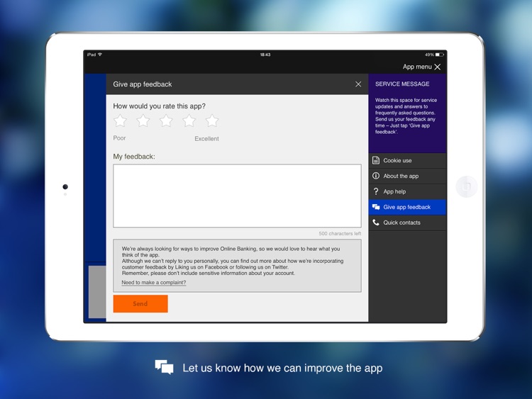Tap the App menu label
This screenshot has height=399, width=532.
click(417, 67)
